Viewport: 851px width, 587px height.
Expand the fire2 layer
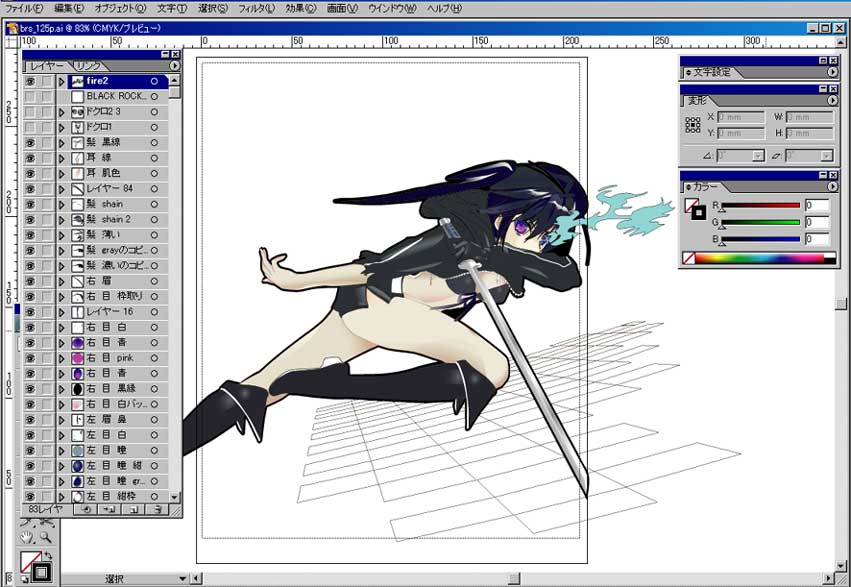pos(61,81)
